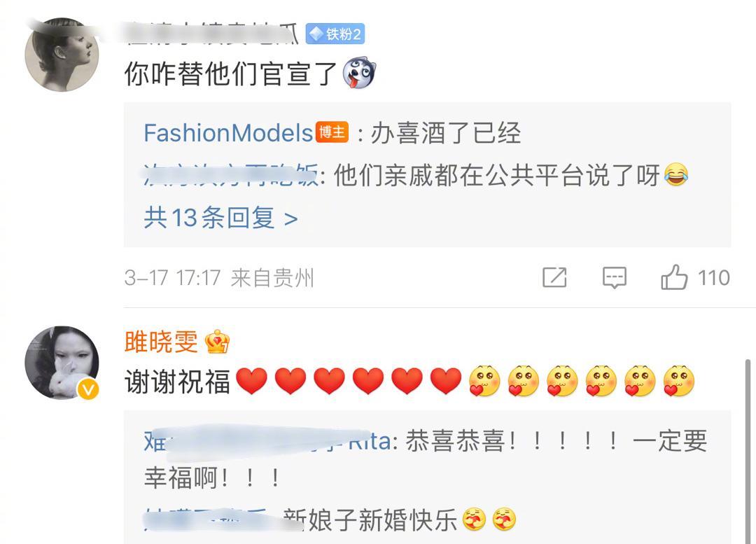
Task: Like the first comment with thumbs-up icon
Action: click(673, 277)
